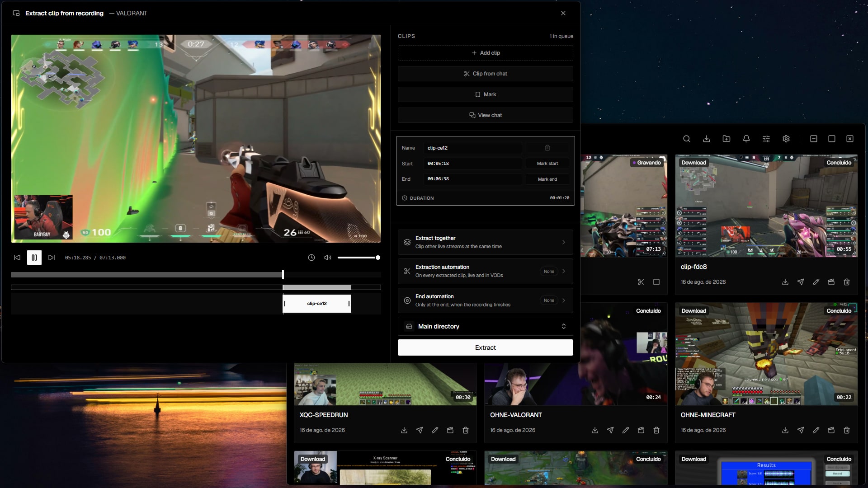868x488 pixels.
Task: Open the OHNE-MINECRAFT thumbnail
Action: [x=766, y=354]
